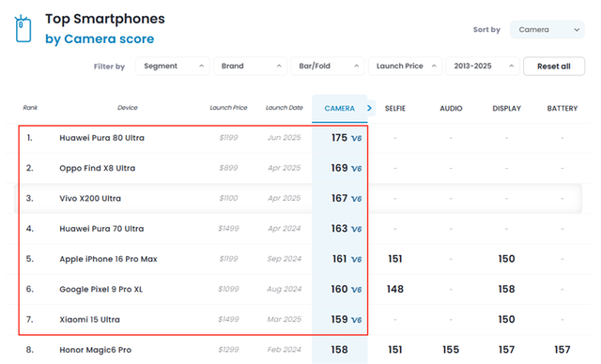Click the V6 badge for Huawei Pura 80 Ultra
Image resolution: width=601 pixels, height=364 pixels.
(357, 138)
